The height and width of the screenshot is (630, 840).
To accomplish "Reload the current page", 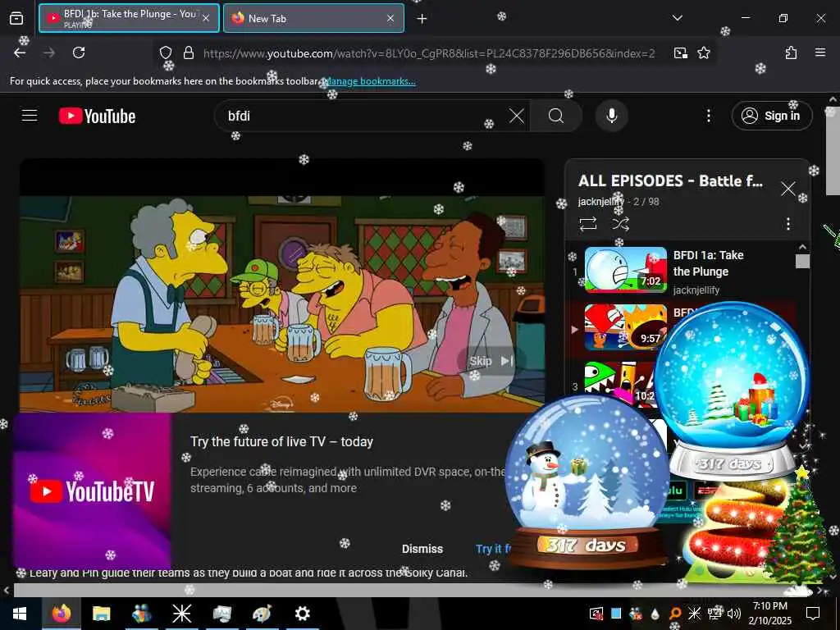I will click(x=79, y=52).
